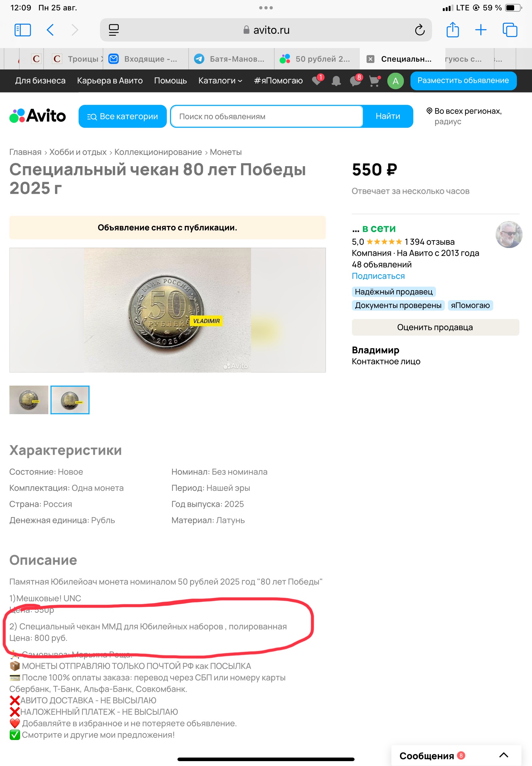Open the shopping cart
The width and height of the screenshot is (532, 766).
[375, 81]
